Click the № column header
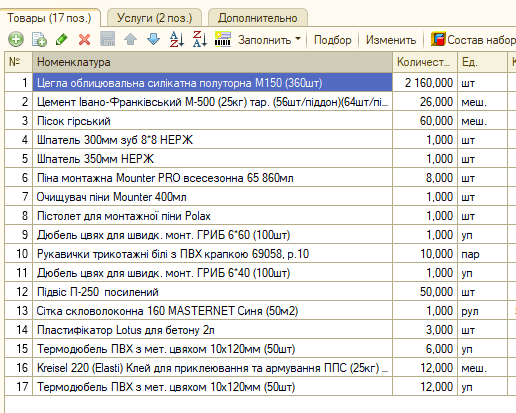 19,62
